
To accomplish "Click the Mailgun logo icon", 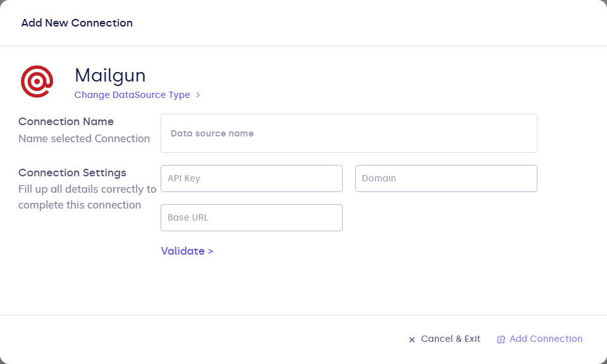I will coord(37,82).
